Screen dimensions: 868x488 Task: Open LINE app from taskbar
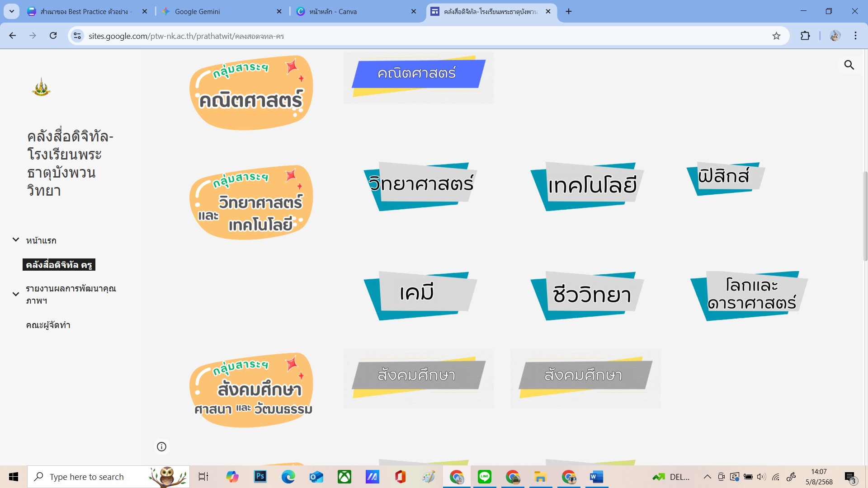click(484, 477)
